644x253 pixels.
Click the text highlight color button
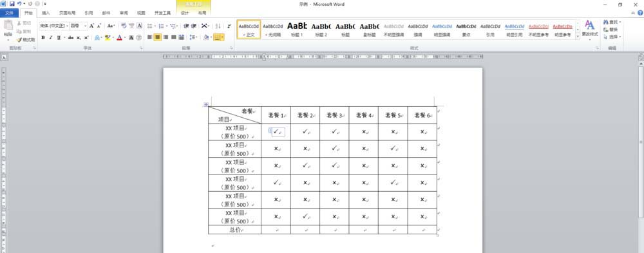coord(107,37)
